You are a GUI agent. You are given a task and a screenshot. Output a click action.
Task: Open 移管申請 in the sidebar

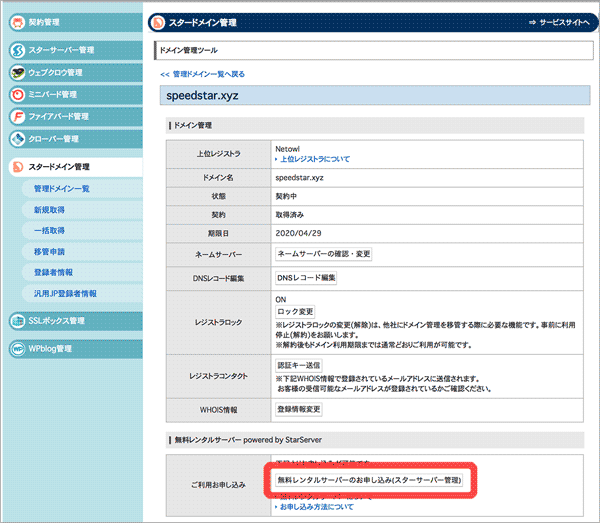tap(50, 251)
